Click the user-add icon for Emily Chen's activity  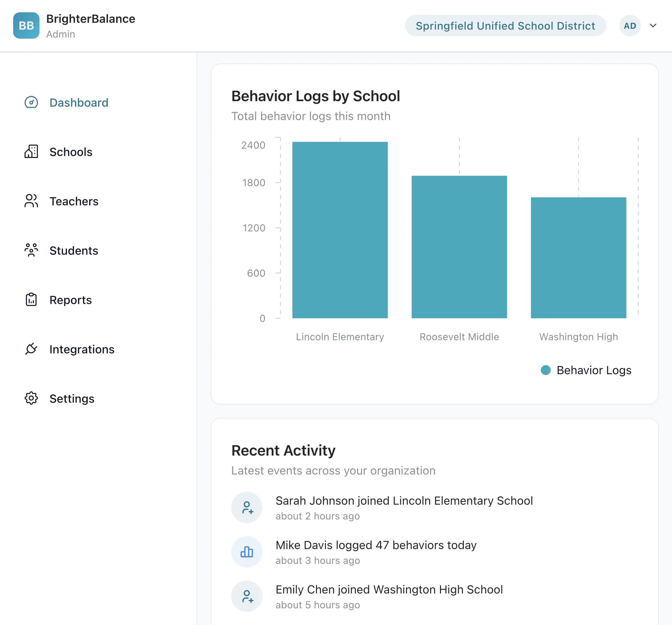[x=247, y=596]
